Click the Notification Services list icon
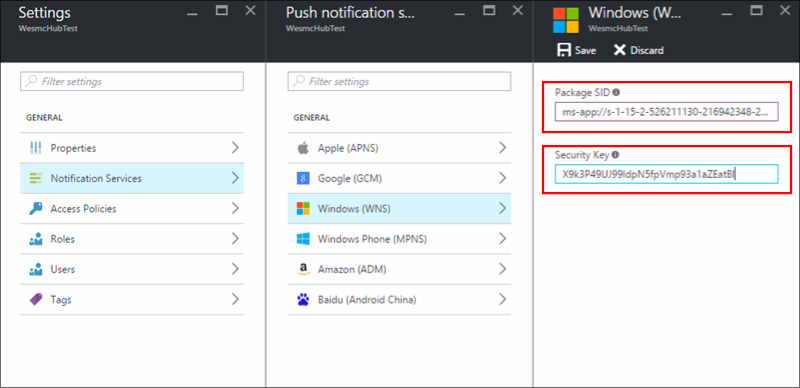The height and width of the screenshot is (388, 800). pyautogui.click(x=36, y=178)
